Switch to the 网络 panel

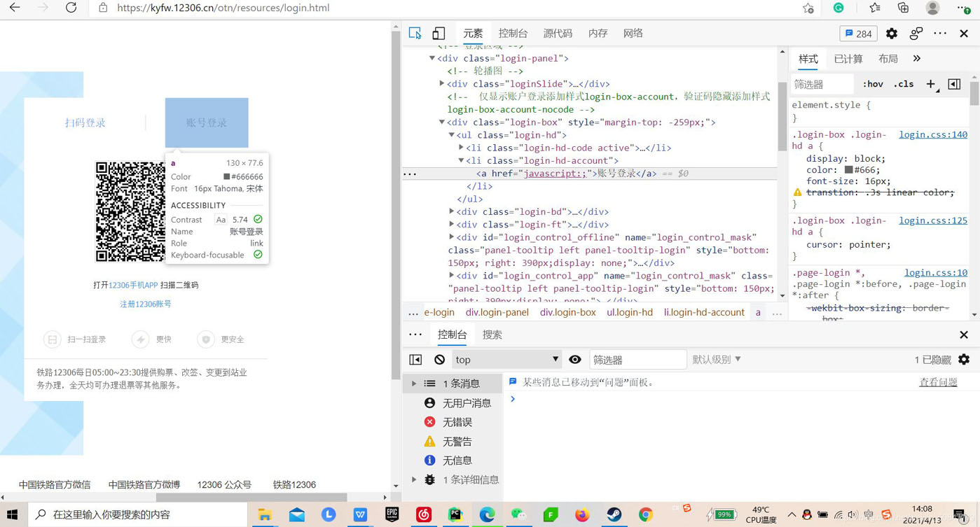pyautogui.click(x=632, y=33)
